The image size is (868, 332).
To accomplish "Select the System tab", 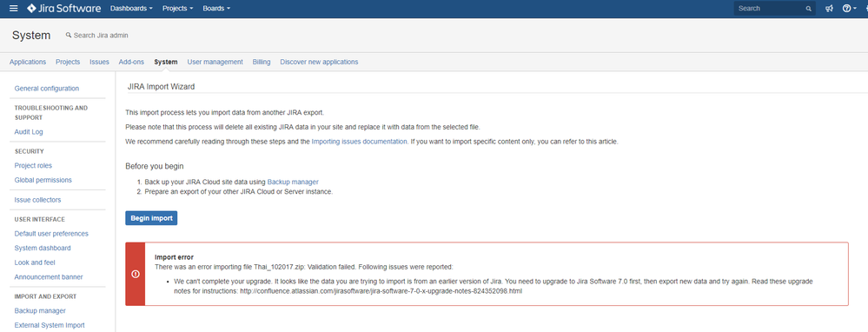I will (x=166, y=62).
